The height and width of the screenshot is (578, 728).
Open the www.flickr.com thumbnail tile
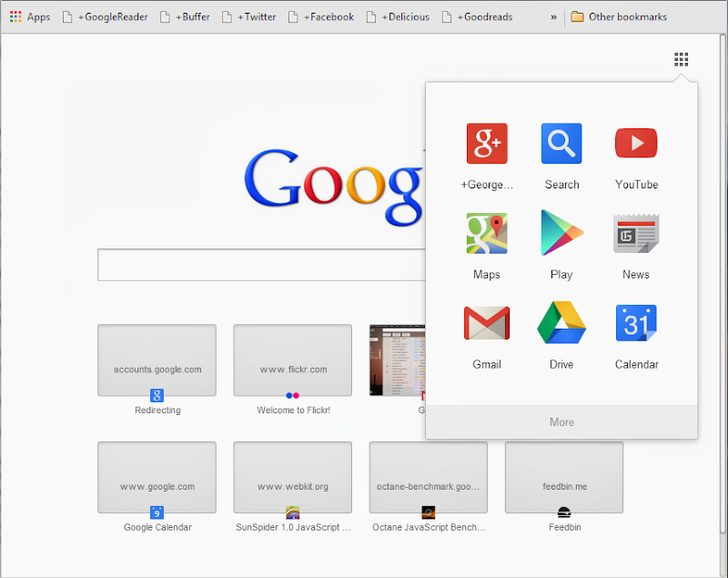point(292,360)
